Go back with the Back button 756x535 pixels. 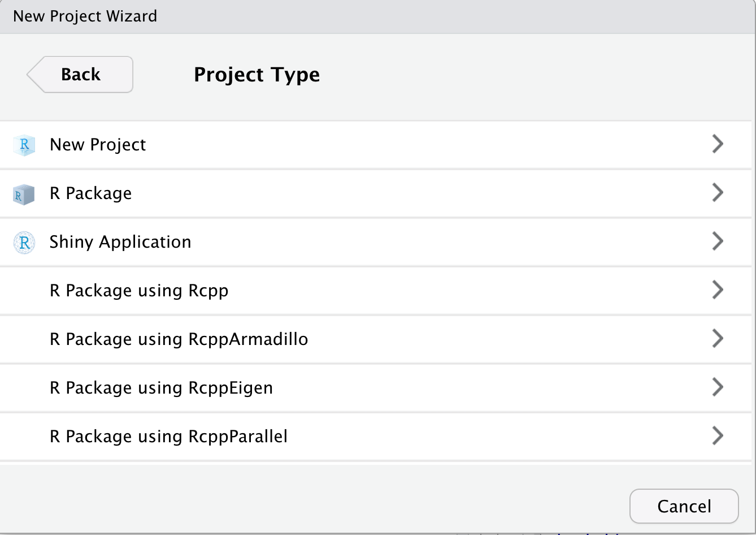[80, 75]
